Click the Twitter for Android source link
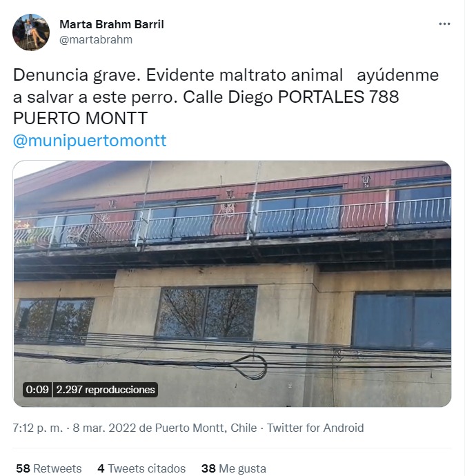465x476 pixels. click(x=315, y=428)
